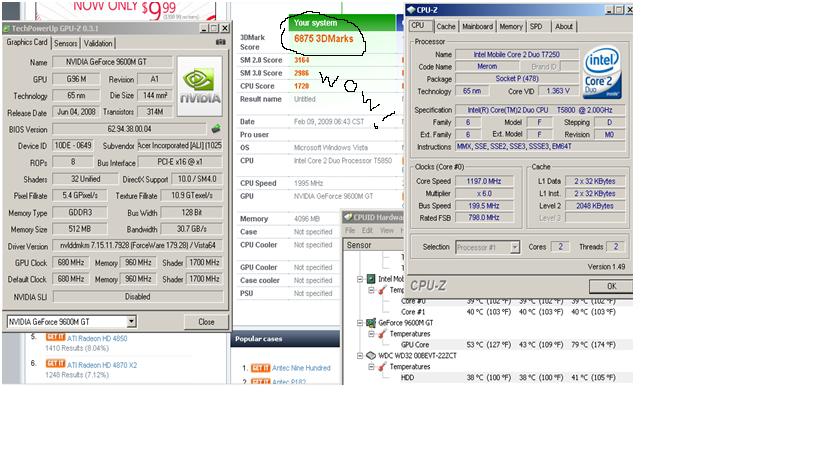Click the BIOS Version field 62.94.38.00.04
Viewport: 840px width, 472px height.
(129, 129)
